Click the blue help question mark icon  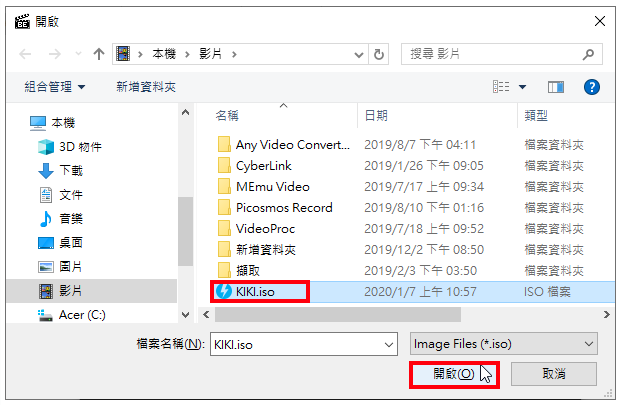pyautogui.click(x=592, y=87)
